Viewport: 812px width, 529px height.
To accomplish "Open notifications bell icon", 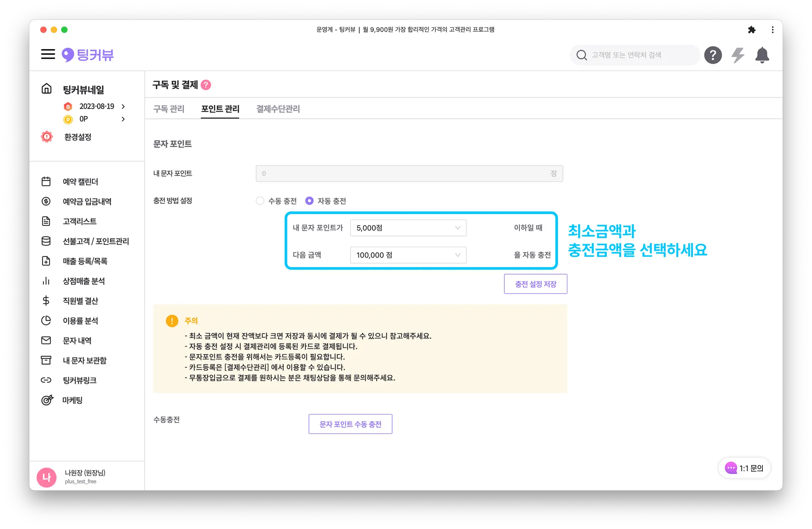I will click(762, 55).
